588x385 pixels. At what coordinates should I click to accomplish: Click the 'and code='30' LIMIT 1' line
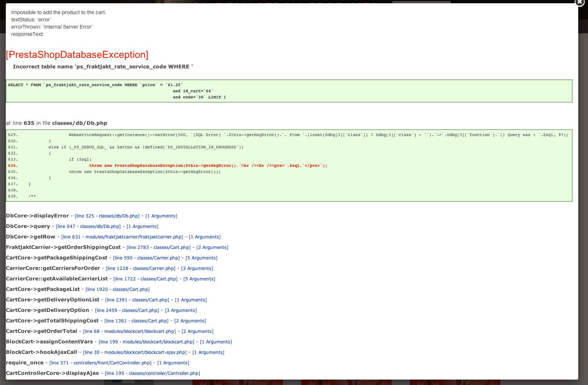coord(199,97)
